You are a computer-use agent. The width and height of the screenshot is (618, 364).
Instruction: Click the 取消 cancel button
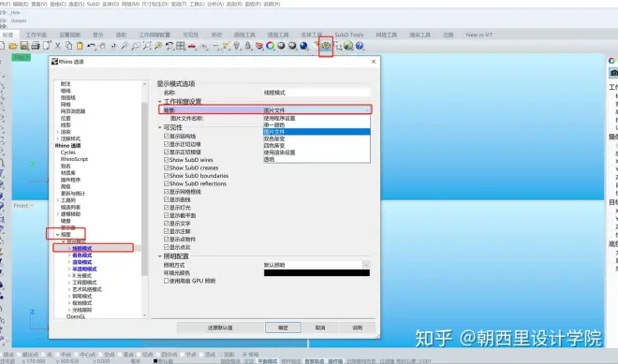coord(320,328)
